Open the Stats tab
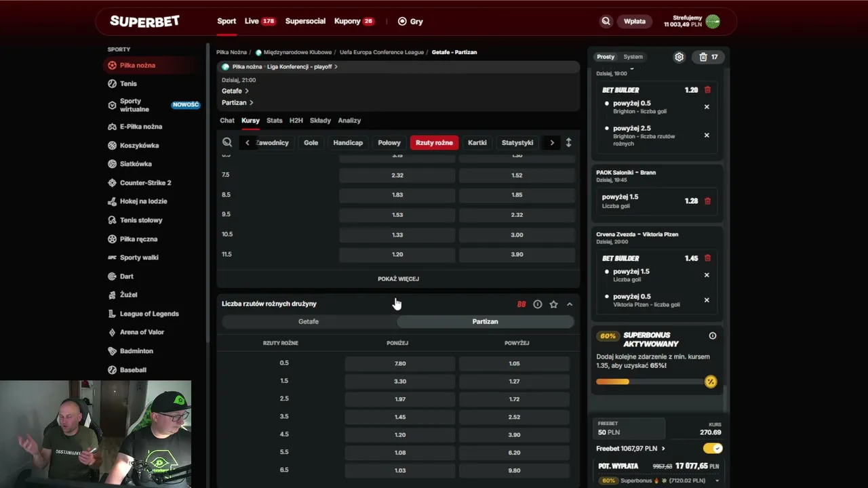The image size is (868, 488). pos(274,121)
